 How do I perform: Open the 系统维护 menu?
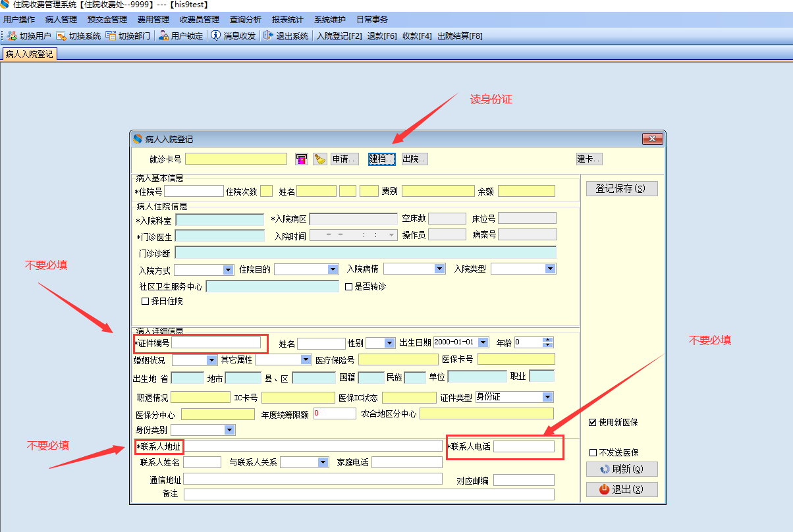330,20
